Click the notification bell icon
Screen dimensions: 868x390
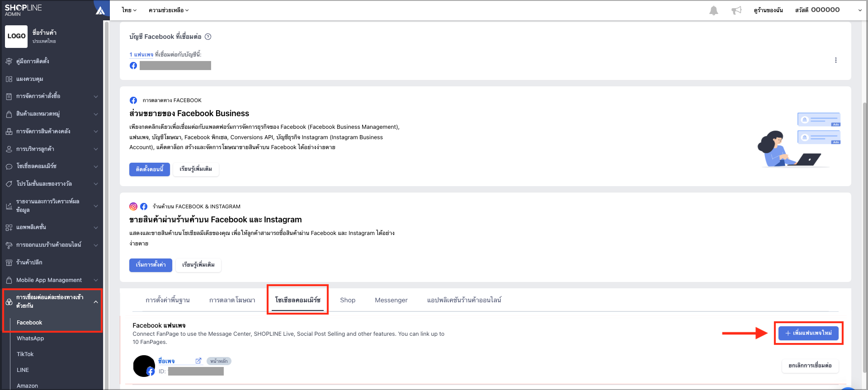pyautogui.click(x=713, y=10)
